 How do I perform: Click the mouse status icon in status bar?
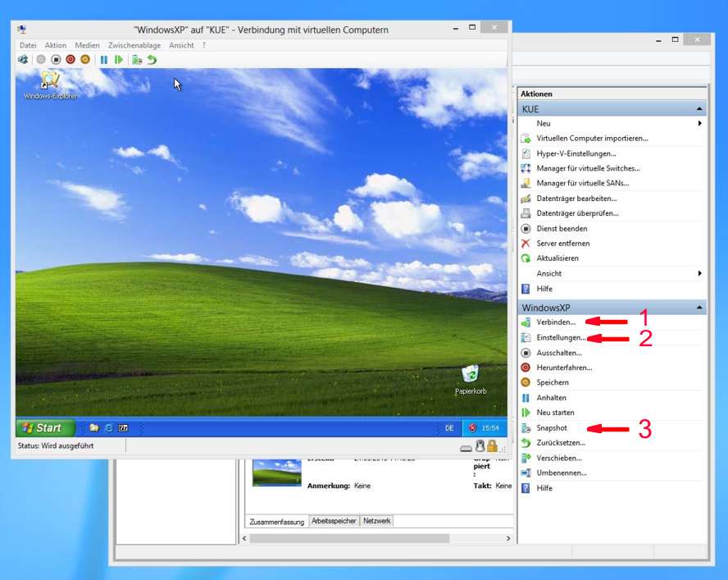(x=480, y=446)
